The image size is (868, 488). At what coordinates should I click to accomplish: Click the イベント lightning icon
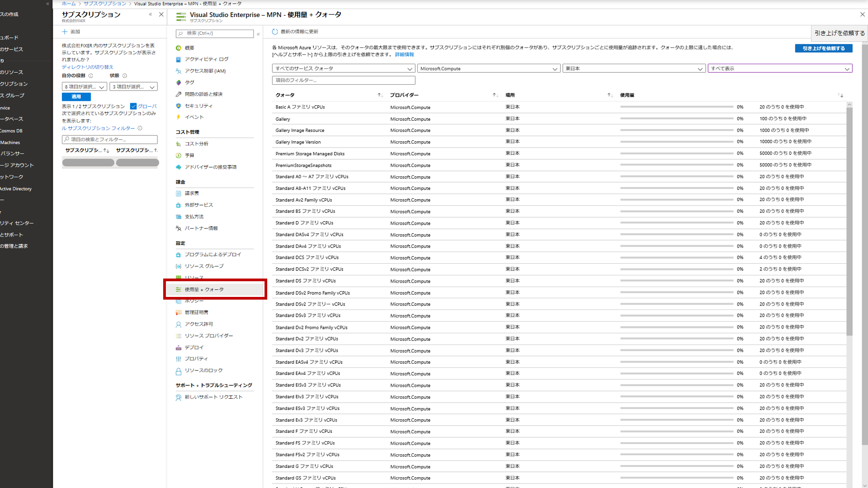tap(178, 117)
